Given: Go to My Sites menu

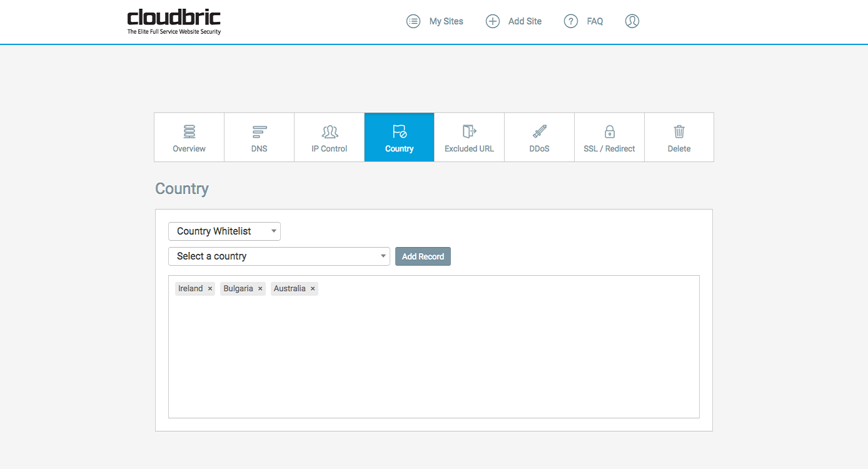Looking at the screenshot, I should coord(435,21).
